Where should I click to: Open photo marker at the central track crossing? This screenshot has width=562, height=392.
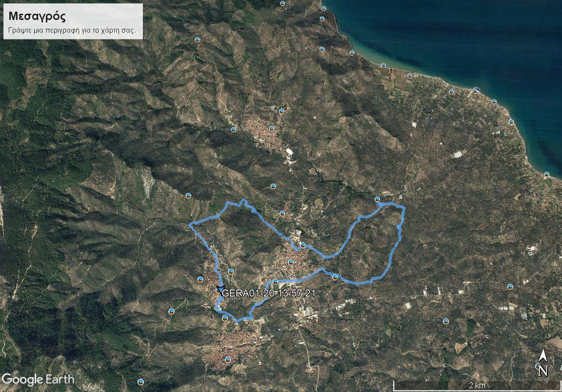(x=303, y=245)
